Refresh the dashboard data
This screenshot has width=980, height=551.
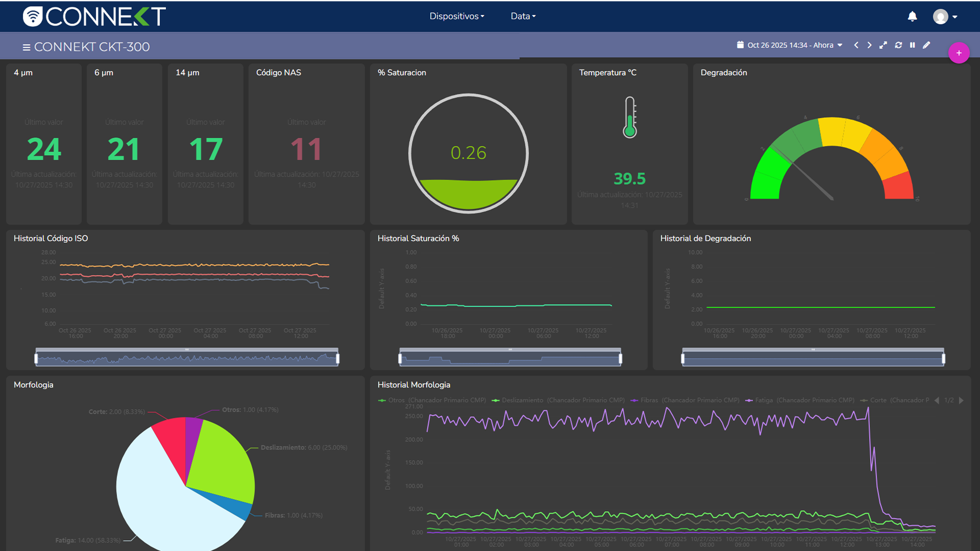(x=898, y=45)
